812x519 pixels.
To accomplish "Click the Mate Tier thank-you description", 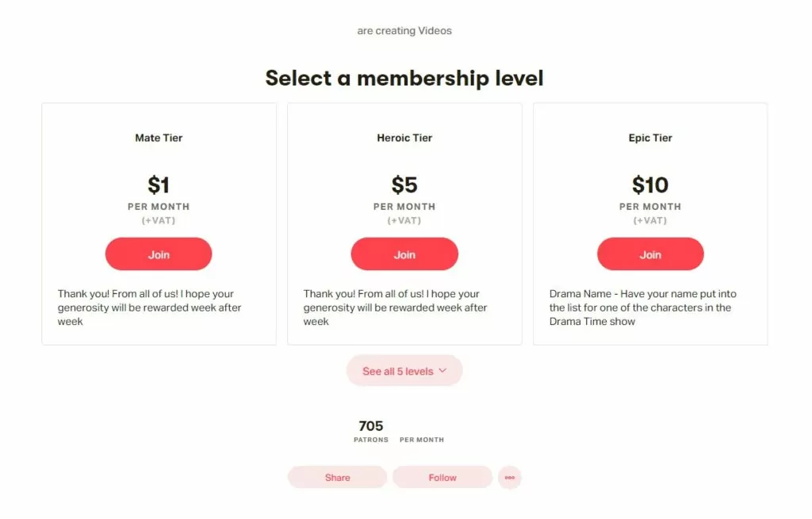I will 150,307.
